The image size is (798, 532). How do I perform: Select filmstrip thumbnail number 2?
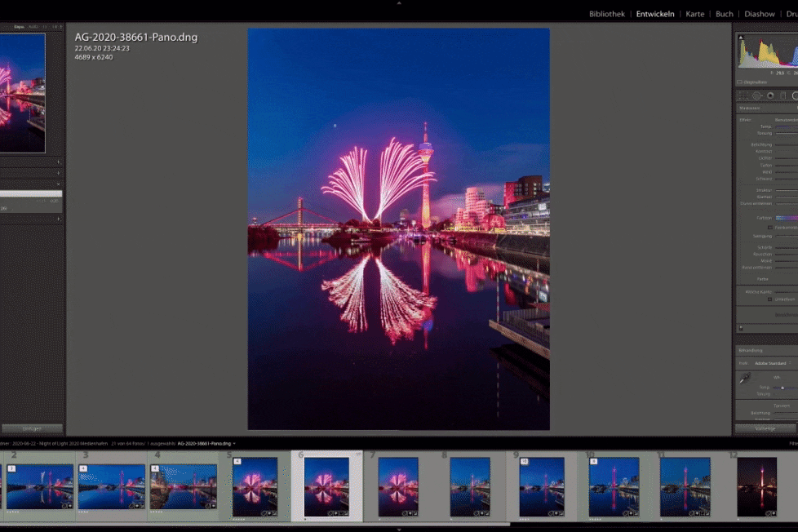(x=40, y=486)
